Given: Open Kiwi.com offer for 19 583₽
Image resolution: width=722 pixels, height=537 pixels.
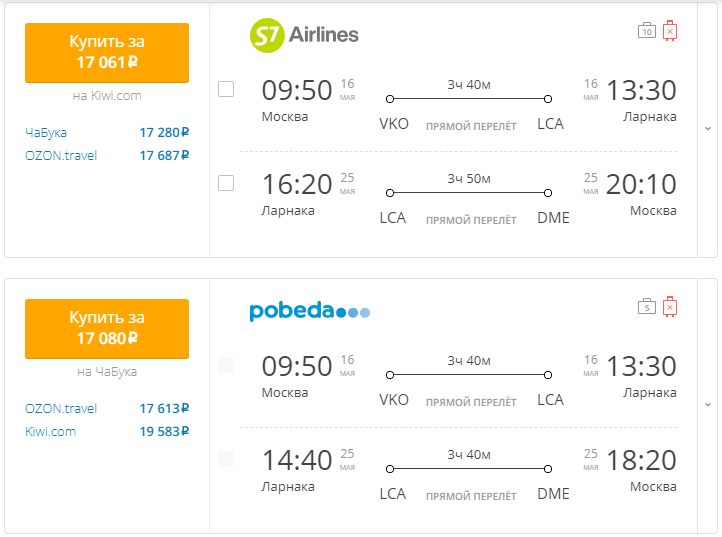Looking at the screenshot, I should coord(107,432).
